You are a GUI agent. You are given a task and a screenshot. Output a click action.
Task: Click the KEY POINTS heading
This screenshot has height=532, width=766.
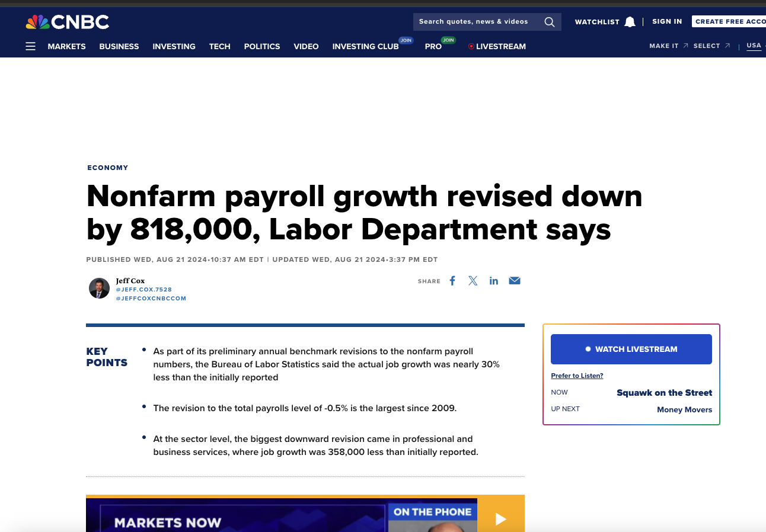(x=107, y=357)
